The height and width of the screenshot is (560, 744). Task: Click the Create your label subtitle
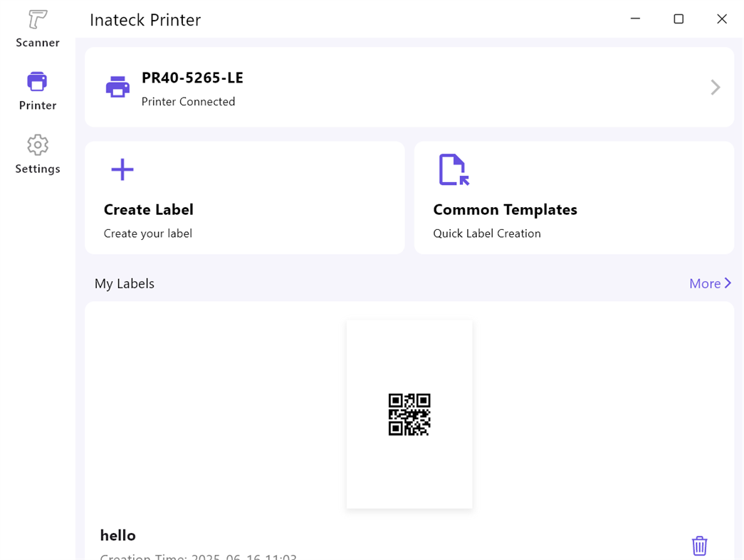tap(148, 233)
